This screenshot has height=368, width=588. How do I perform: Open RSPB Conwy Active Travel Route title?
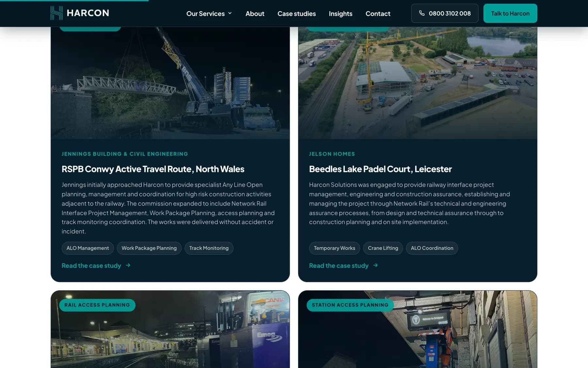(x=153, y=169)
